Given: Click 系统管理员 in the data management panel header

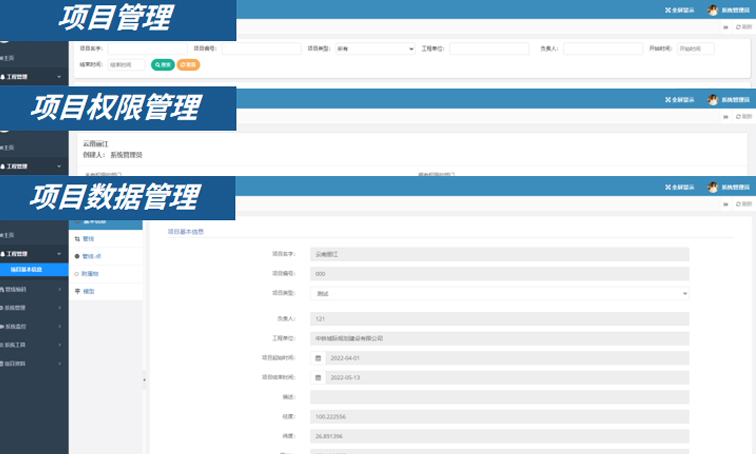Looking at the screenshot, I should [x=735, y=187].
